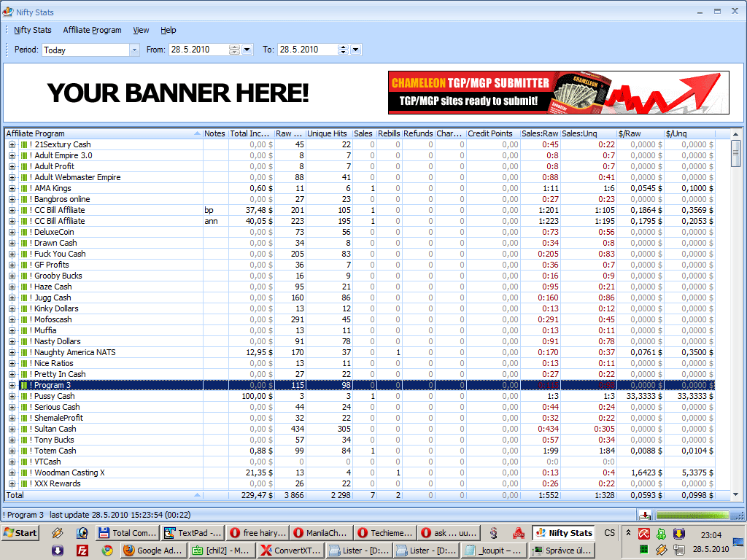Click the YOUR BANNER HERE banner

pos(178,93)
